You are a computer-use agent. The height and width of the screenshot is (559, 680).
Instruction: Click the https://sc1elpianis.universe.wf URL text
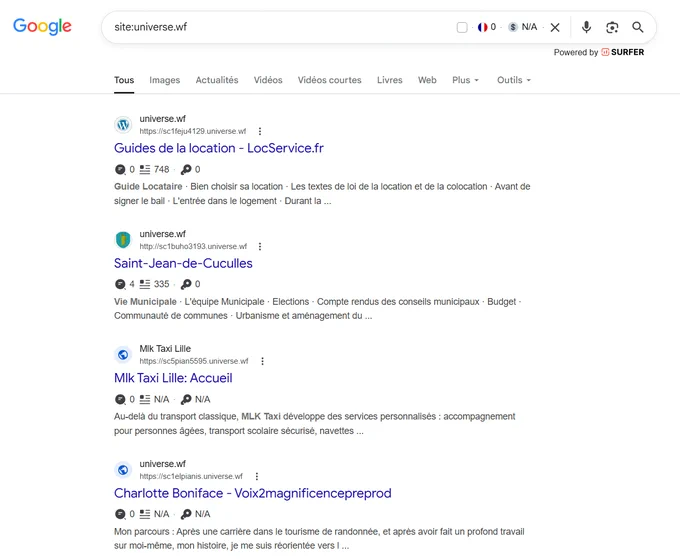click(191, 476)
